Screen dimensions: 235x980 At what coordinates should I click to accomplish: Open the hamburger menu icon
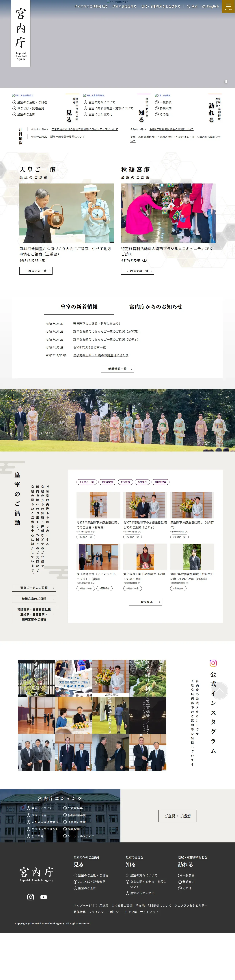tap(228, 6)
